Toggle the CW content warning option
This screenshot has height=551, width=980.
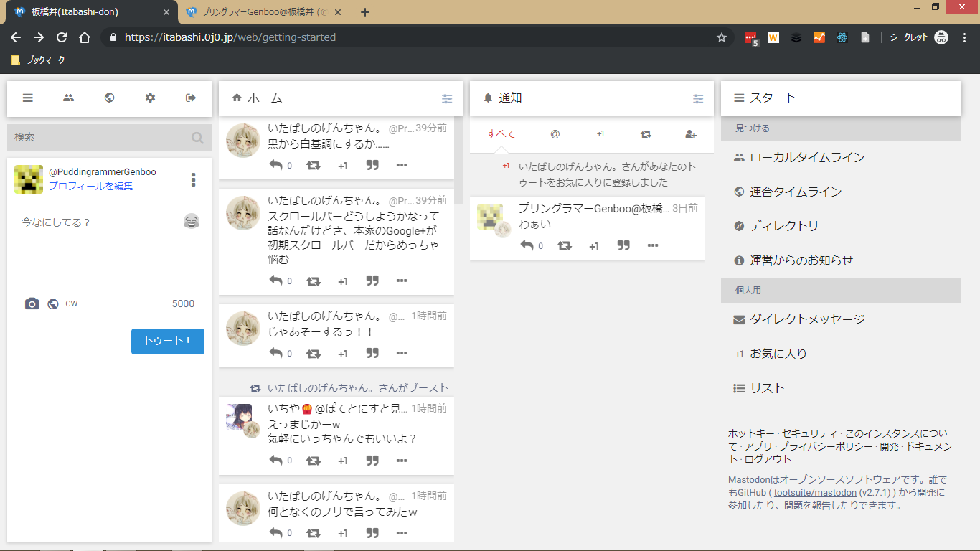[72, 303]
